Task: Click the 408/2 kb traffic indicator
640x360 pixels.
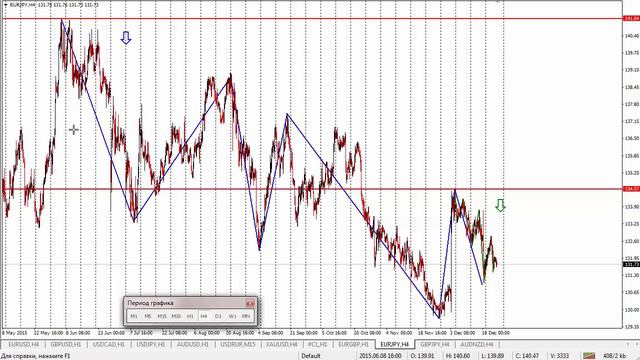Action: tap(615, 356)
